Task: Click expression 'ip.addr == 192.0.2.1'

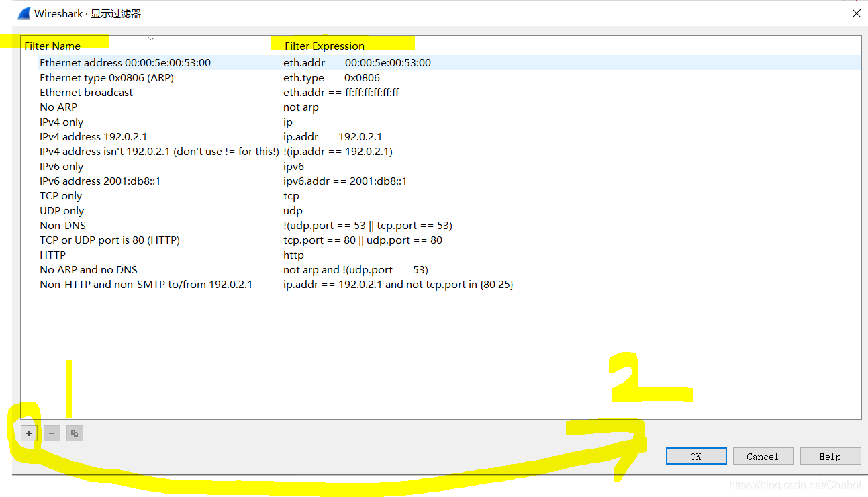Action: tap(332, 136)
